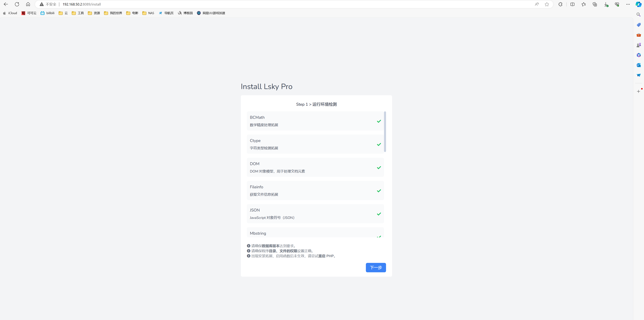Expand the 电影 bookmark folder
This screenshot has width=644, height=320.
[x=132, y=13]
